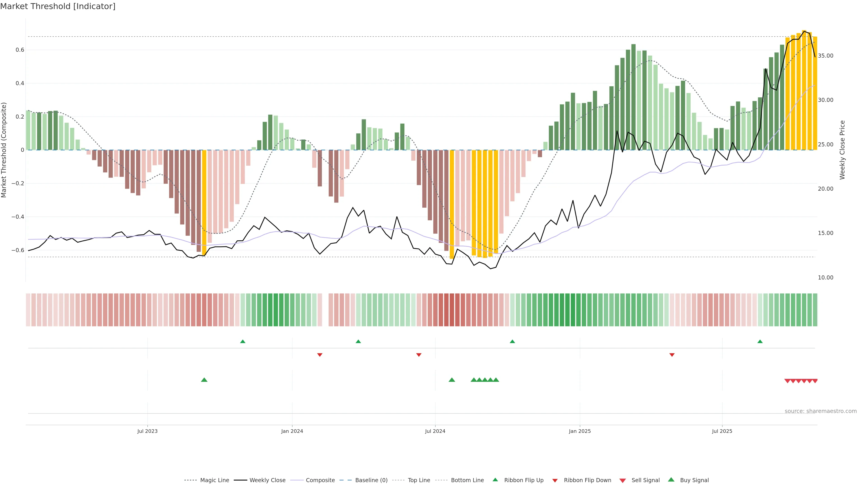Click the Jan 2025 axis label

coord(580,431)
